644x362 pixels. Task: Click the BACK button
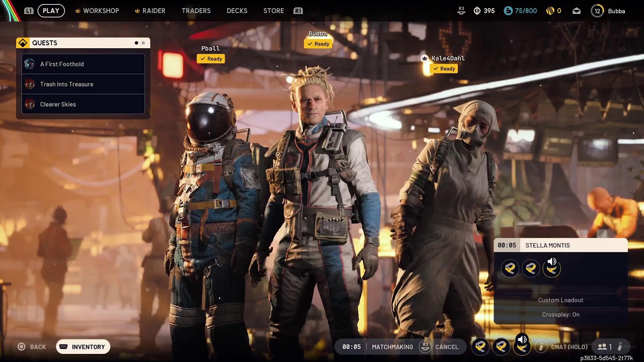point(38,347)
